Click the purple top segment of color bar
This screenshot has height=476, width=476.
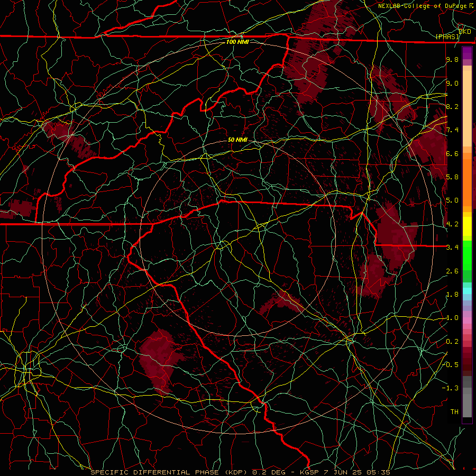467,53
